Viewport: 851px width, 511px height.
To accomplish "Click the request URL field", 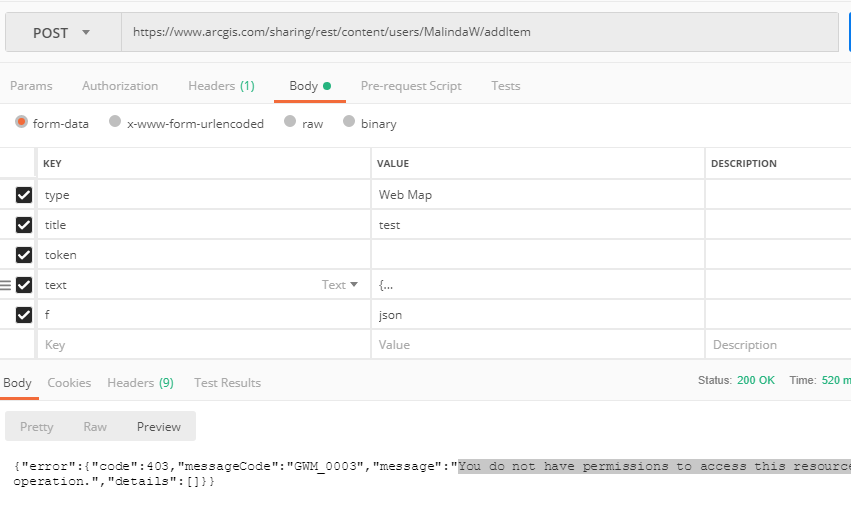I will pos(480,33).
